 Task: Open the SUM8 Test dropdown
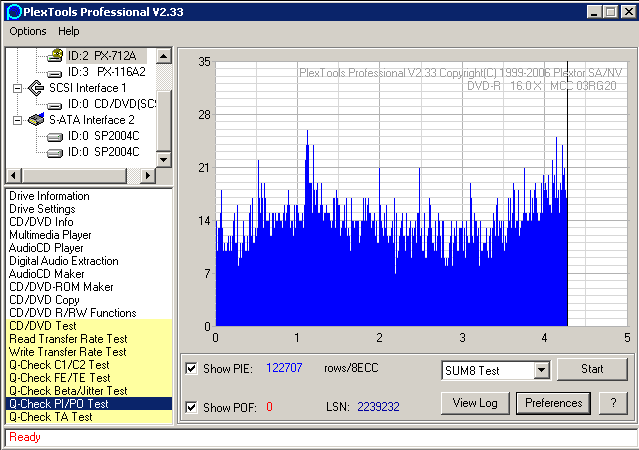[x=541, y=370]
